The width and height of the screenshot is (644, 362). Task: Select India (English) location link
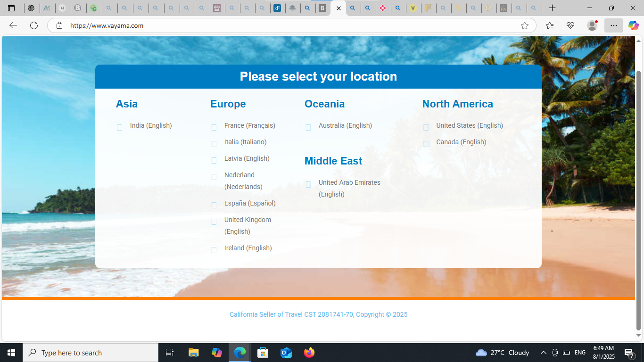151,125
